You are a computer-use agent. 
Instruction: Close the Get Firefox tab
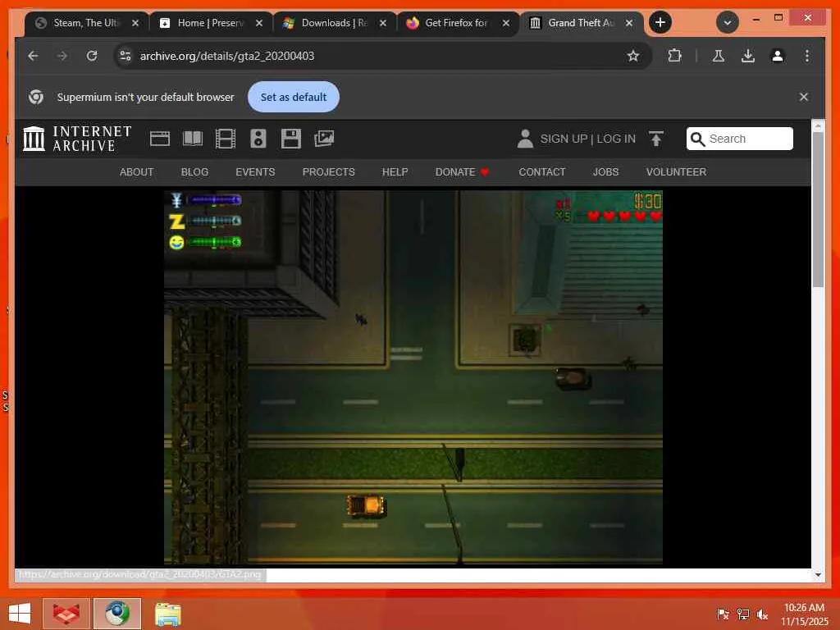pyautogui.click(x=505, y=23)
